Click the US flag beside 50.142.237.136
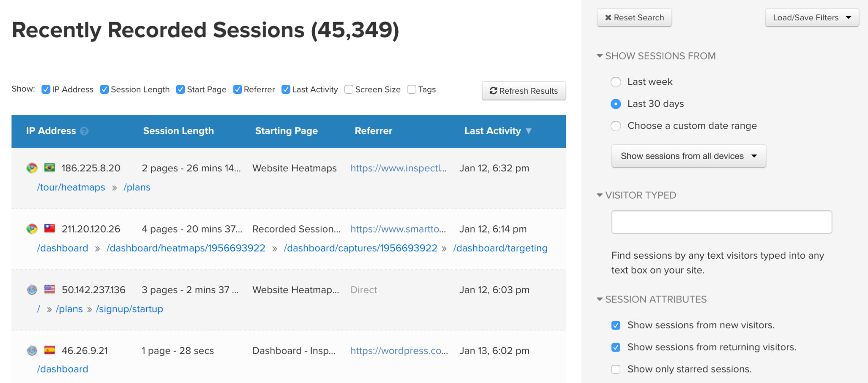This screenshot has width=868, height=383. coord(50,289)
